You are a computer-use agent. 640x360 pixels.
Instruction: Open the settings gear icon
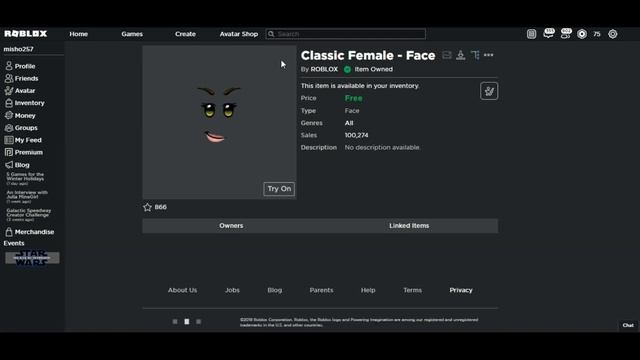613,34
